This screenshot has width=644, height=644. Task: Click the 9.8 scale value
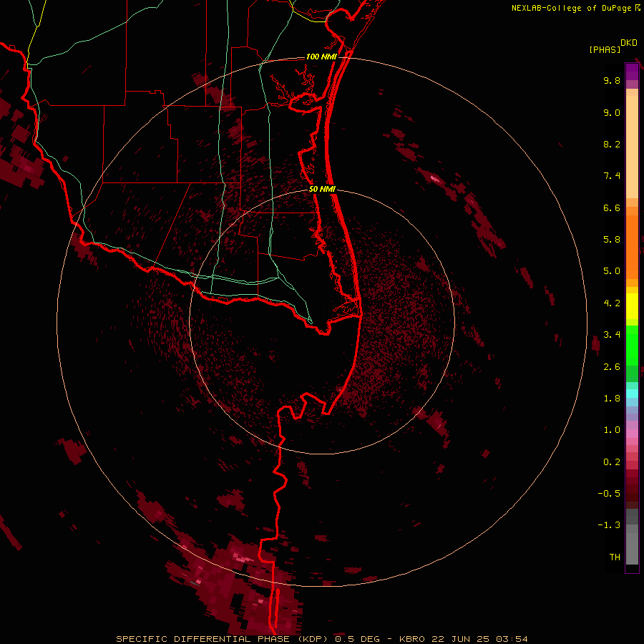point(612,80)
